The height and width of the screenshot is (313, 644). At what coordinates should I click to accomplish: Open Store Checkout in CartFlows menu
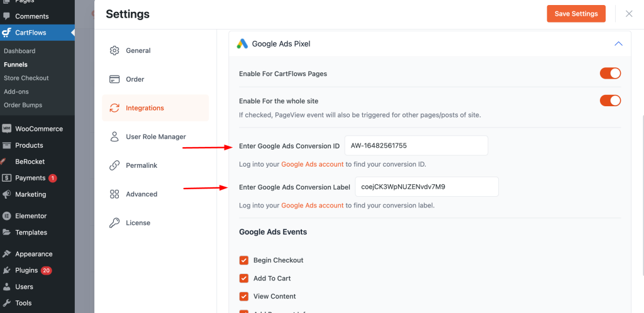26,78
